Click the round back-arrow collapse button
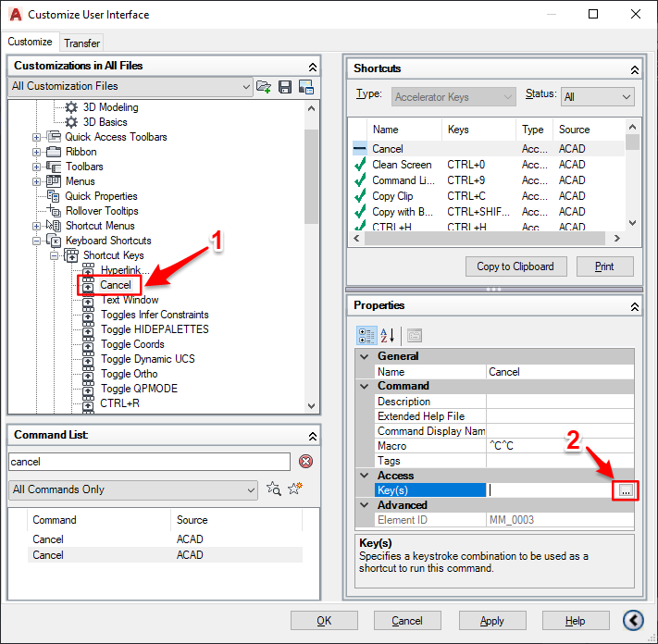The height and width of the screenshot is (644, 658). coord(633,620)
